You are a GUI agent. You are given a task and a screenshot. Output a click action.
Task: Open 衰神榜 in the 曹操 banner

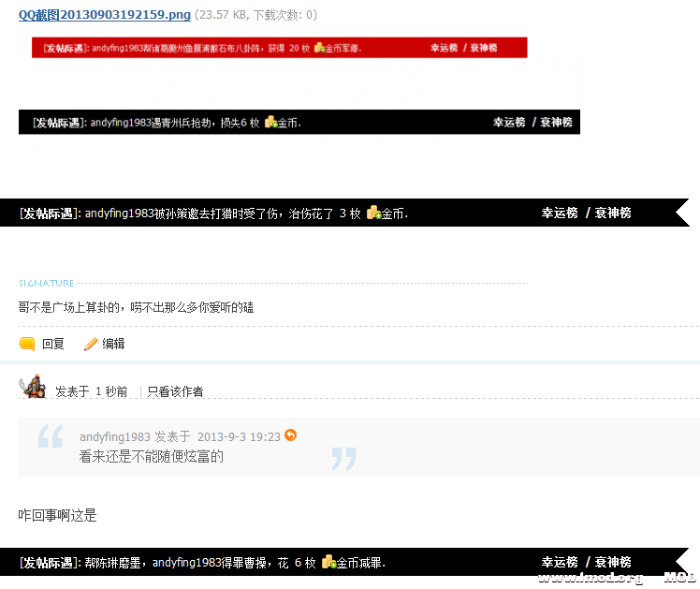612,562
